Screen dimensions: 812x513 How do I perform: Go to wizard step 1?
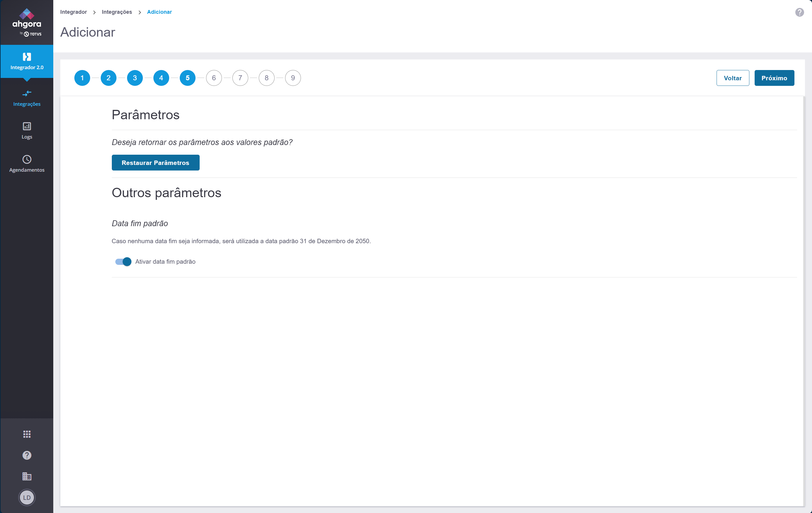[x=82, y=78]
